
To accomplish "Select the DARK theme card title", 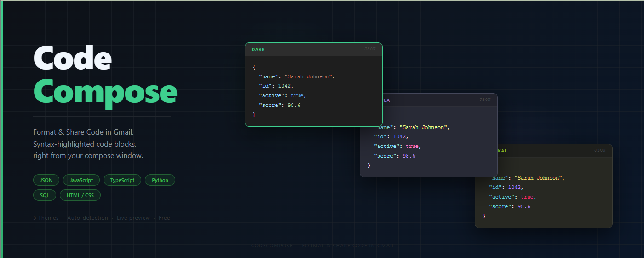I will 258,49.
